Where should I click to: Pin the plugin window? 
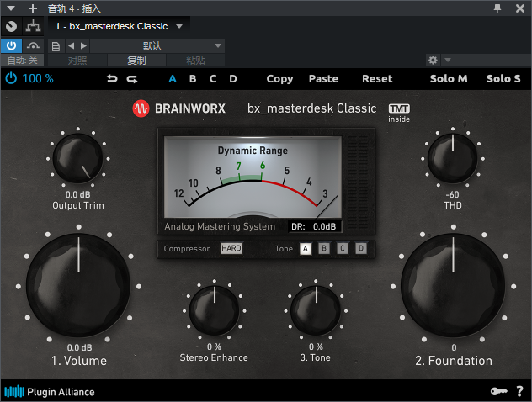[x=497, y=8]
